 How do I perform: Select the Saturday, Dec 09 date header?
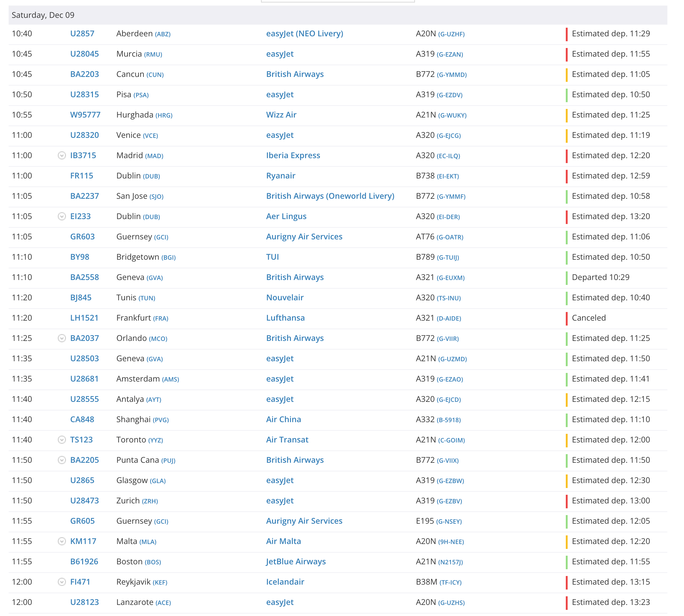(43, 15)
